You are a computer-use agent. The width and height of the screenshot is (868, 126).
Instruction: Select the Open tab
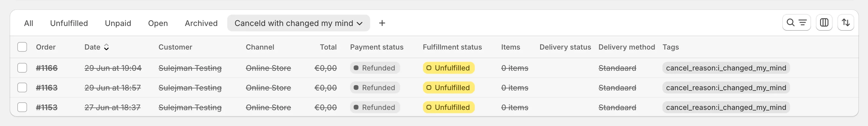[158, 23]
